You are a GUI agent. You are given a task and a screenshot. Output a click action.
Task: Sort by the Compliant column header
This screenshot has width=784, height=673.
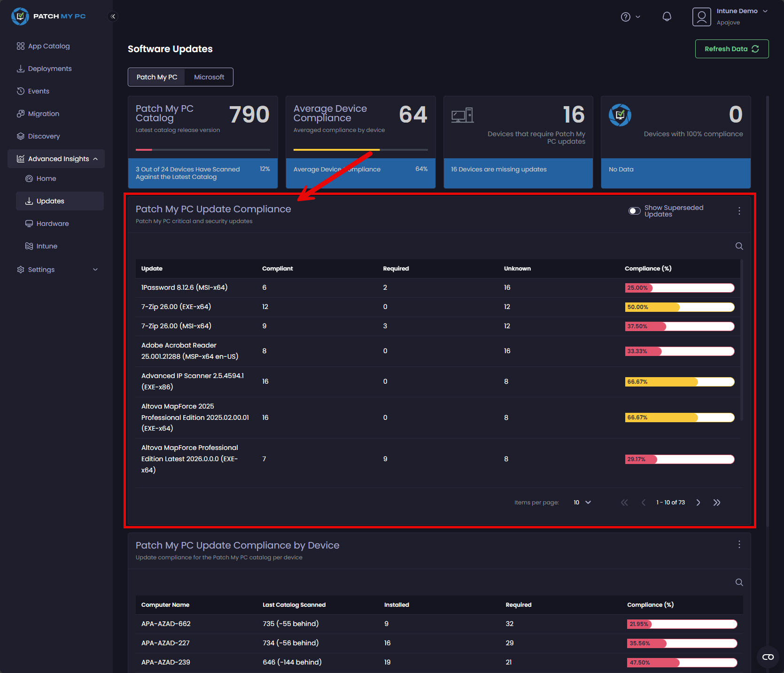click(277, 269)
